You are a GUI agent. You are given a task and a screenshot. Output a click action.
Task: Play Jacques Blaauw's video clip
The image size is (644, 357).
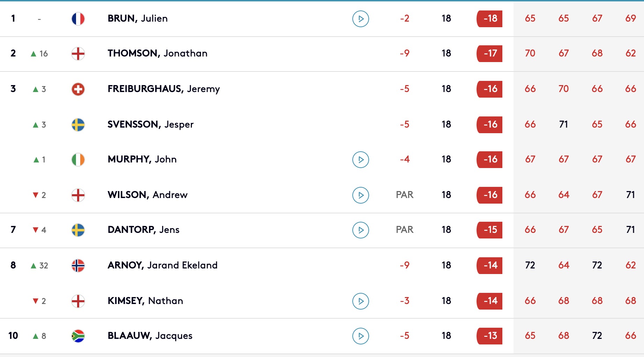tap(361, 336)
